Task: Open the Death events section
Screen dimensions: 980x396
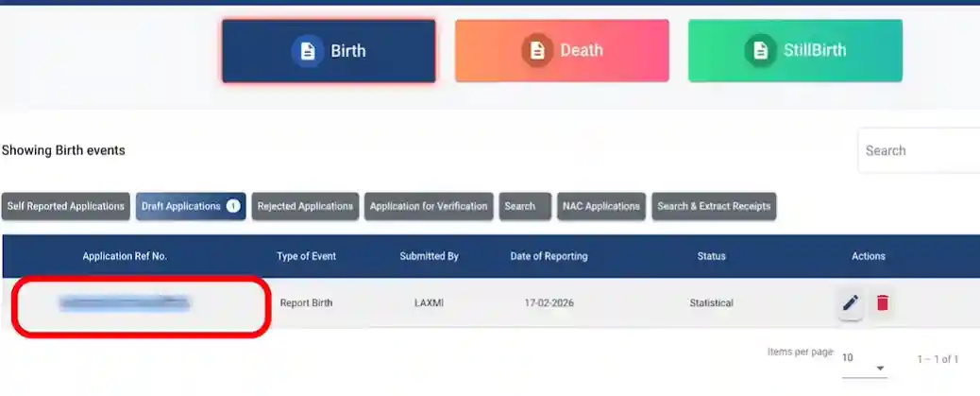Action: pos(562,51)
